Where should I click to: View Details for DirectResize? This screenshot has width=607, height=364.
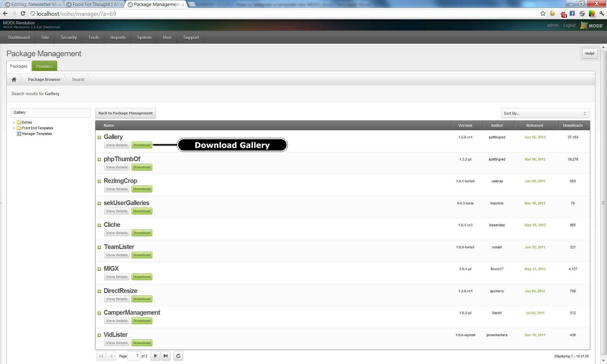(117, 299)
